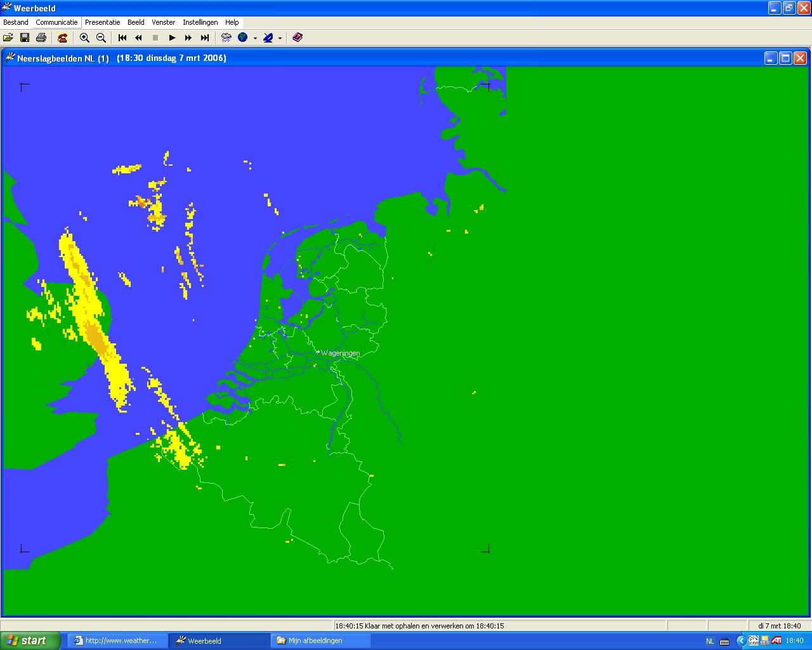
Task: Switch to weather.com browser taskbar button
Action: [x=117, y=640]
